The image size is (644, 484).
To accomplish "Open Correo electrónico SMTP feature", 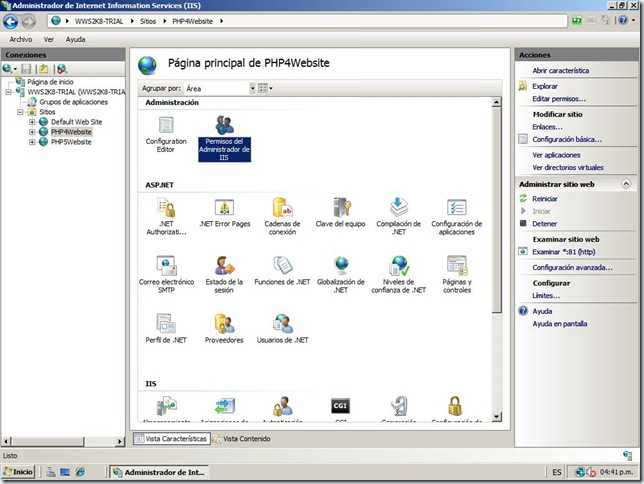I will click(166, 274).
